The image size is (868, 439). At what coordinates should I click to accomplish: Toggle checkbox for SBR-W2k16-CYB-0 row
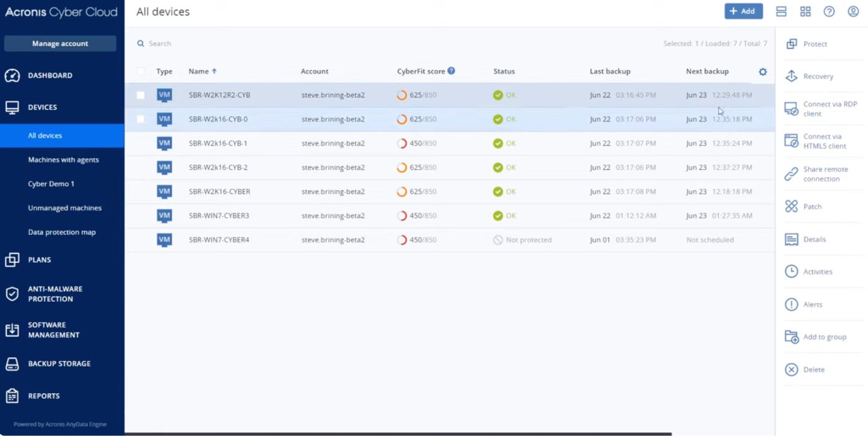141,119
